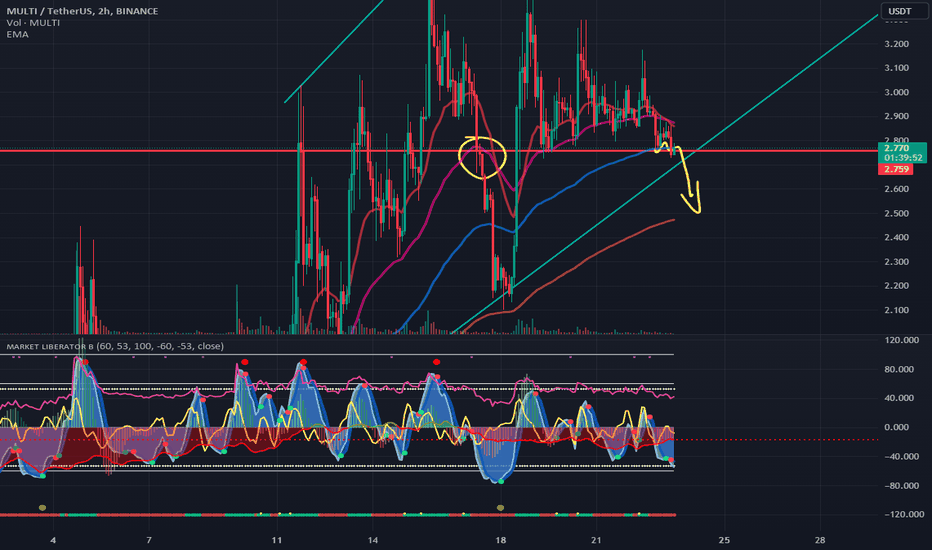Click date label 25 on time axis

pos(724,540)
